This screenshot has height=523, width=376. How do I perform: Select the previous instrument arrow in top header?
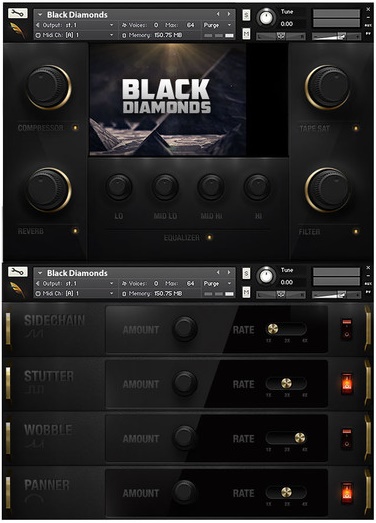click(218, 14)
